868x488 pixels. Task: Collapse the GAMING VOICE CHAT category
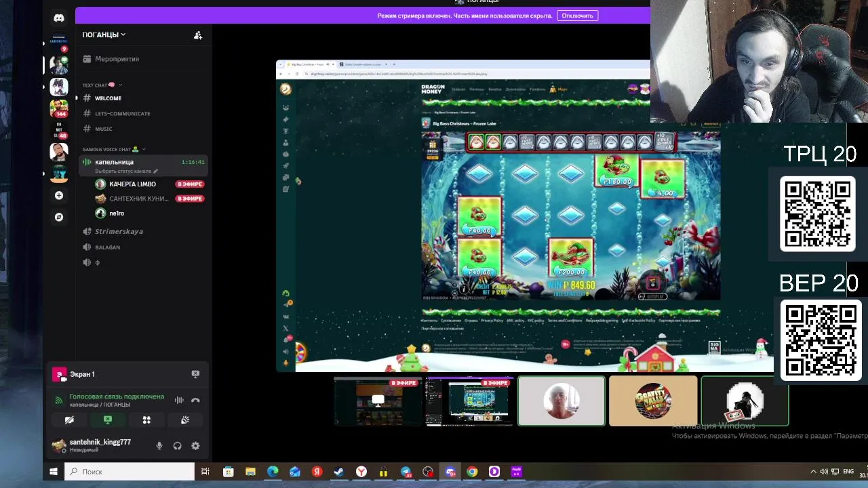pos(113,149)
